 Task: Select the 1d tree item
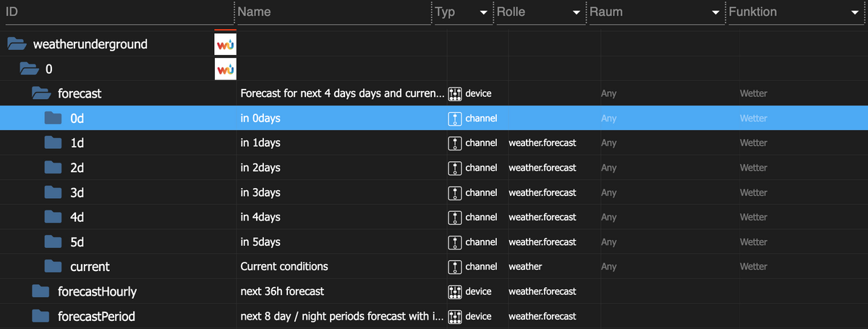(x=77, y=143)
